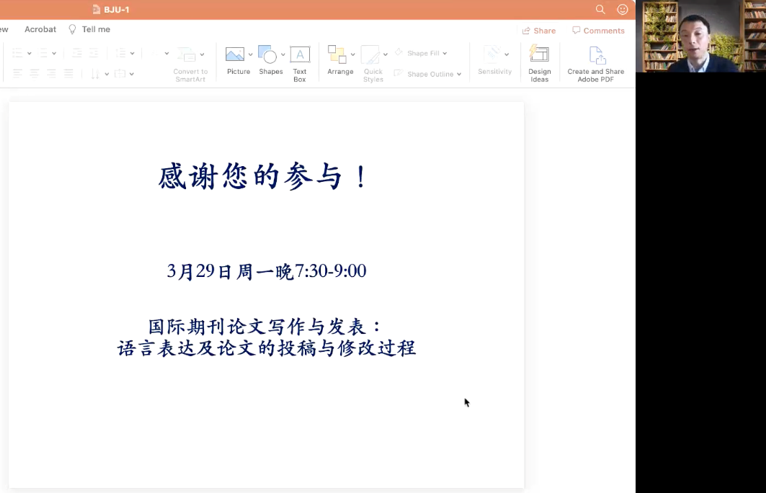Click the BJU-1 document title icon

[96, 9]
